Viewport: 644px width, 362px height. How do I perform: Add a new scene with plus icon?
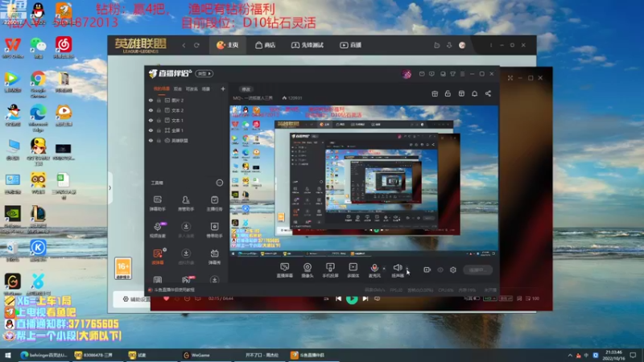click(x=223, y=88)
